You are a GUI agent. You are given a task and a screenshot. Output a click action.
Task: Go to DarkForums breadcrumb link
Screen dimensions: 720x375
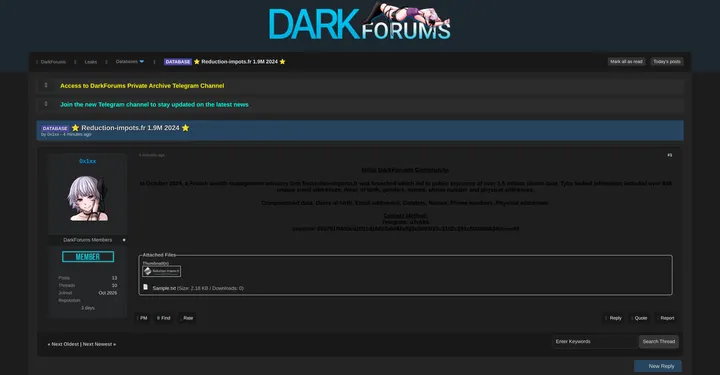(53, 62)
